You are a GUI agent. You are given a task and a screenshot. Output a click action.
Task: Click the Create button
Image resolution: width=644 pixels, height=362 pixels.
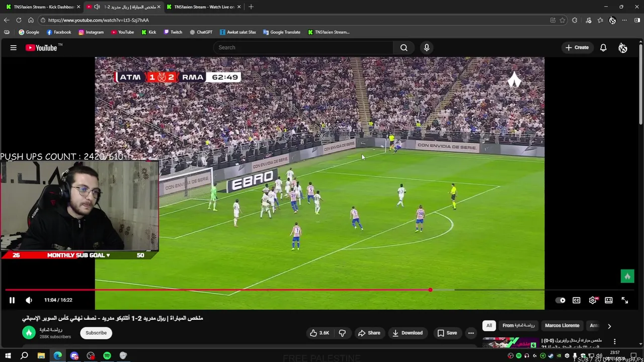click(577, 48)
